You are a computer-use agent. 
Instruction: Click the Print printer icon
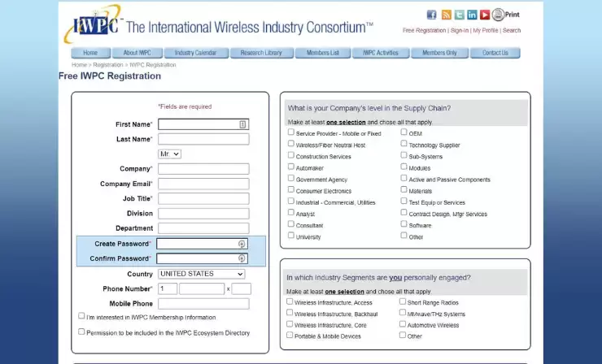498,15
